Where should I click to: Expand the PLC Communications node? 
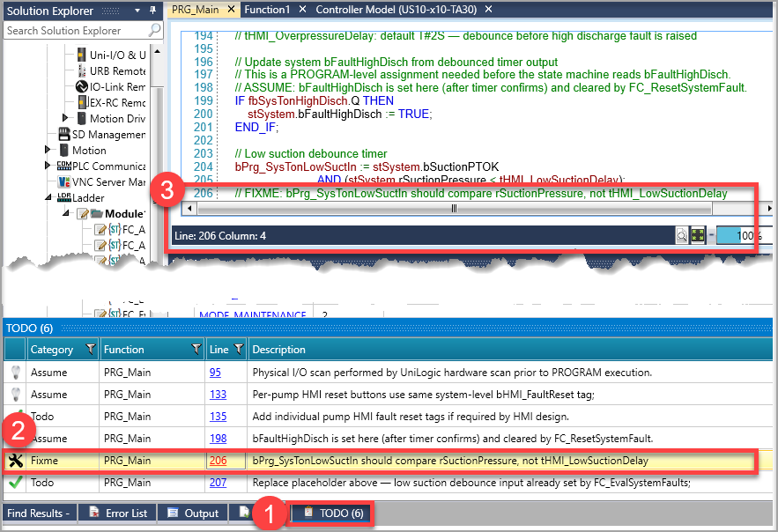point(48,166)
